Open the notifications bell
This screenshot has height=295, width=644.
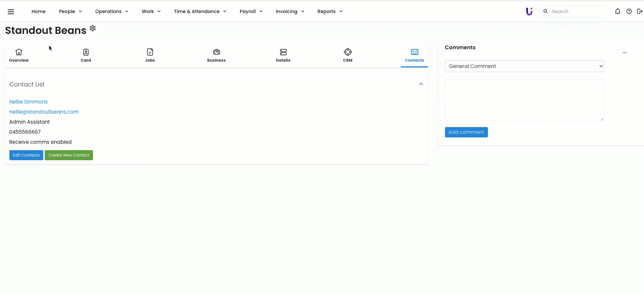tap(617, 11)
